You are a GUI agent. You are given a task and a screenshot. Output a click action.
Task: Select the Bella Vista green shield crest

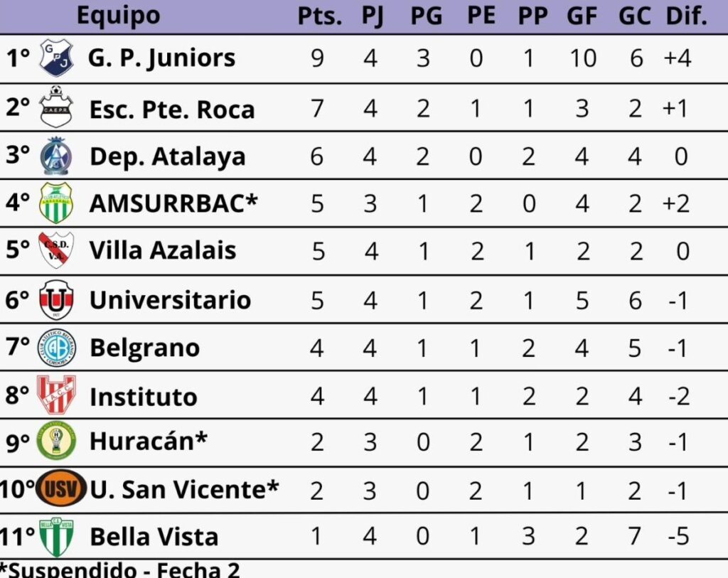pos(56,537)
